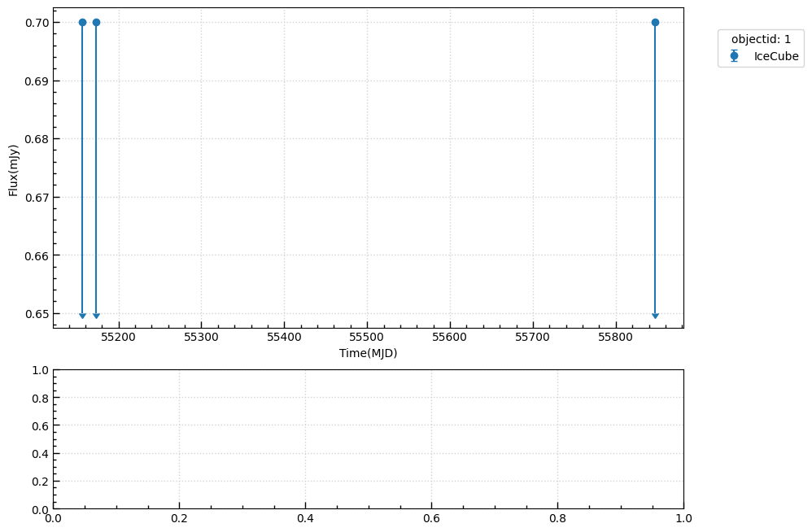Image resolution: width=812 pixels, height=532 pixels.
Task: Click the second blue data point near 55170
Action: [96, 21]
